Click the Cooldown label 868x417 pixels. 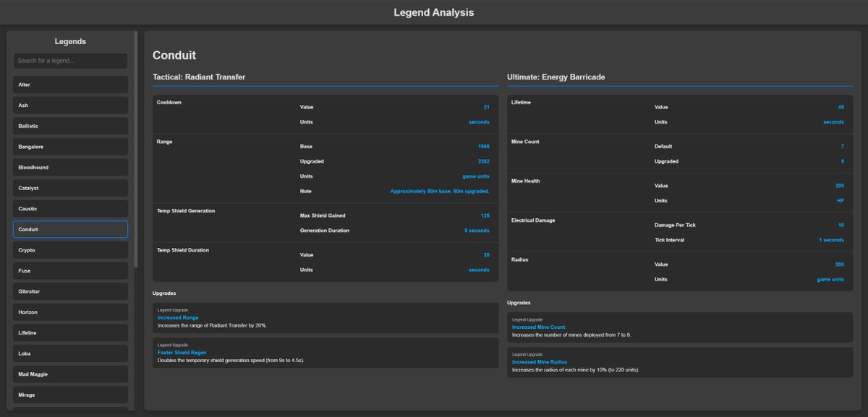tap(169, 102)
